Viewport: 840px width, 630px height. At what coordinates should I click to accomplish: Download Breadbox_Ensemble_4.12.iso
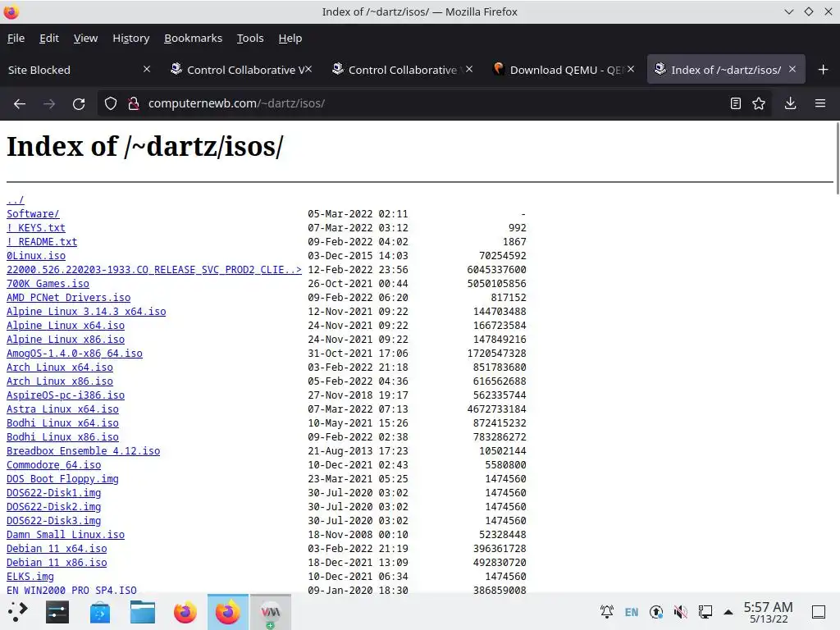click(83, 450)
